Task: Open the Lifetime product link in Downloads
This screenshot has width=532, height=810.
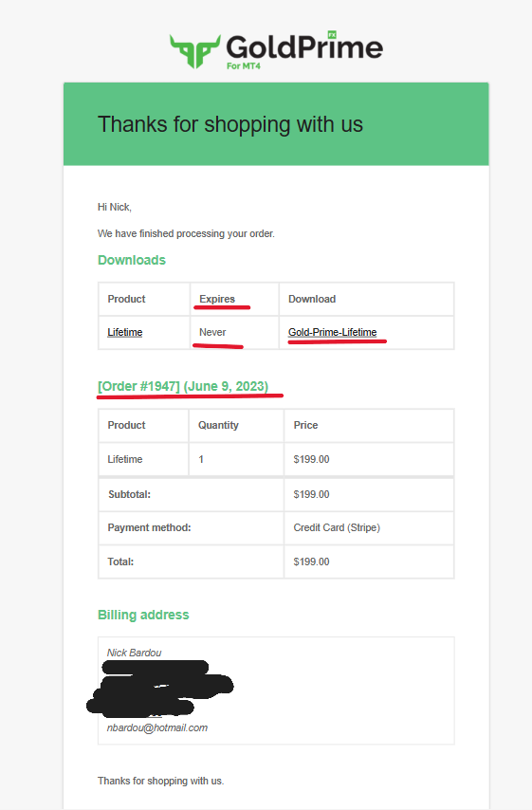Action: pos(125,332)
